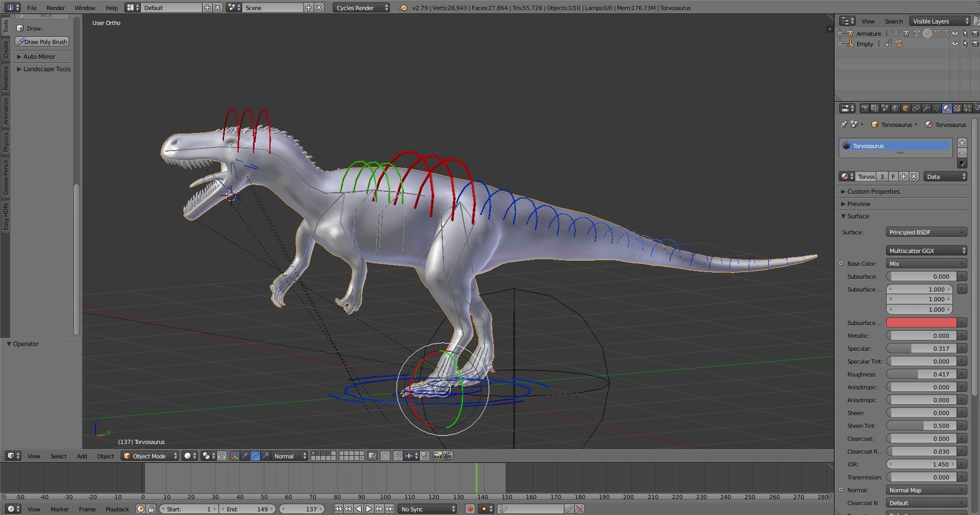Click the scale manipulator icon
This screenshot has height=515, width=980.
click(x=265, y=456)
